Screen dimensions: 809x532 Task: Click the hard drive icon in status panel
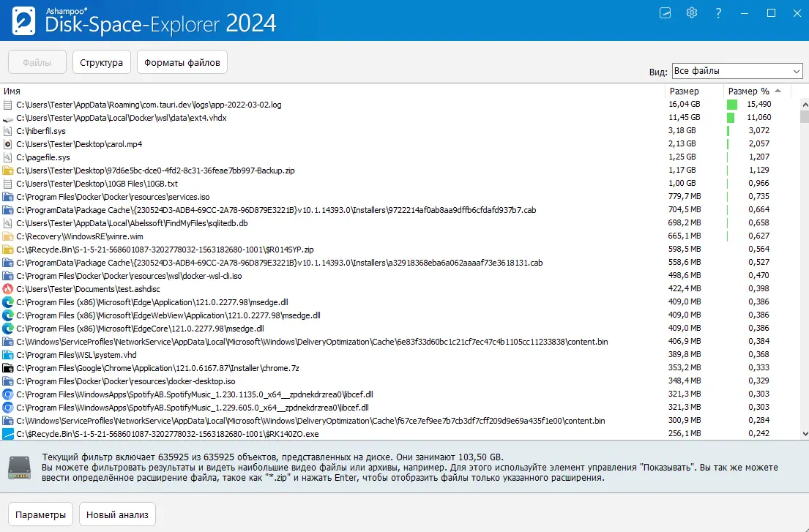pos(20,468)
